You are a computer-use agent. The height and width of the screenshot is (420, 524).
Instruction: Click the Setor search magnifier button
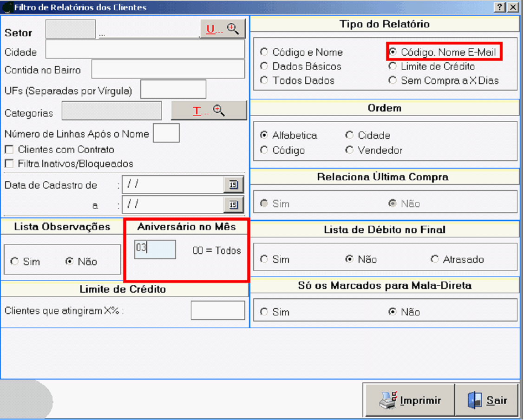coord(223,29)
